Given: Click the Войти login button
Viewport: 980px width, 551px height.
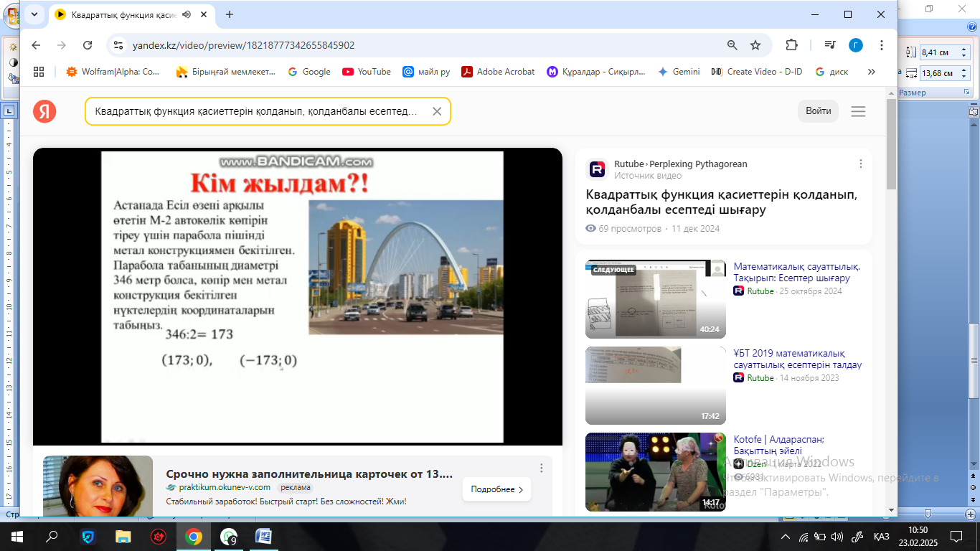Looking at the screenshot, I should click(818, 111).
